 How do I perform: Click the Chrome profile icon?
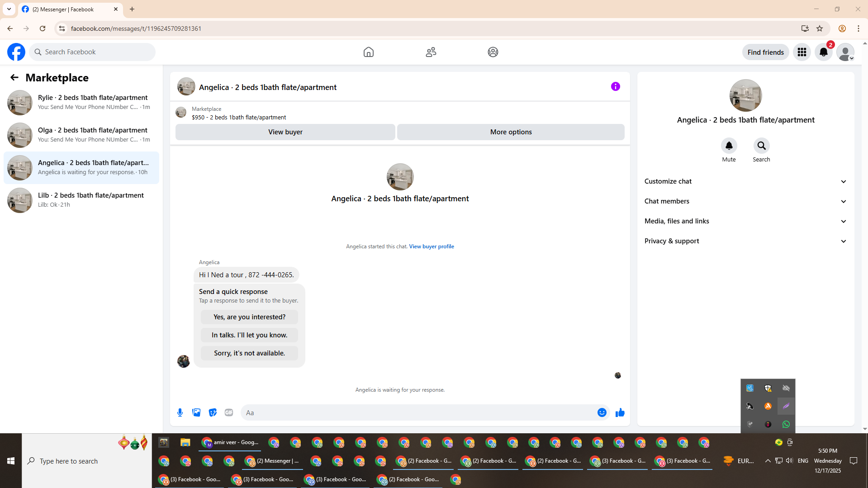click(x=842, y=28)
